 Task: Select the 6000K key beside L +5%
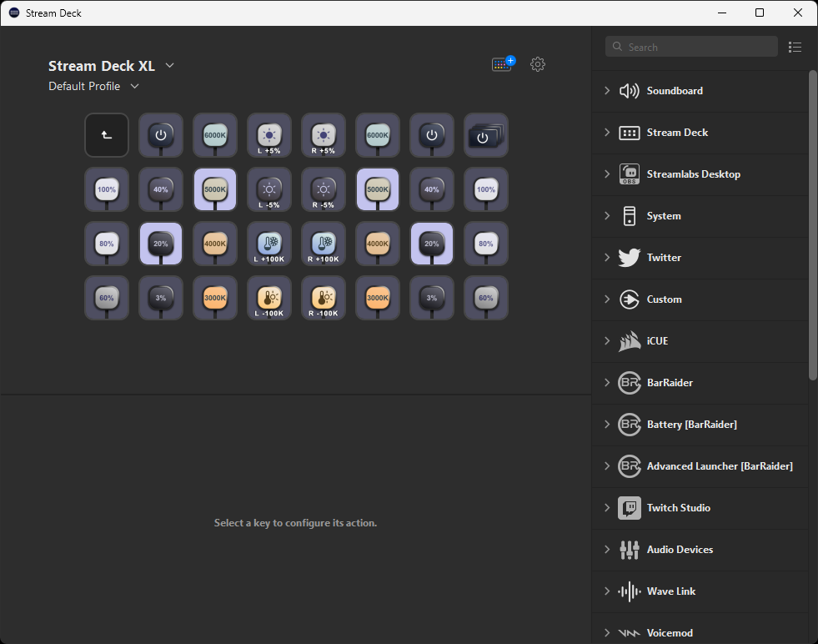coord(215,135)
